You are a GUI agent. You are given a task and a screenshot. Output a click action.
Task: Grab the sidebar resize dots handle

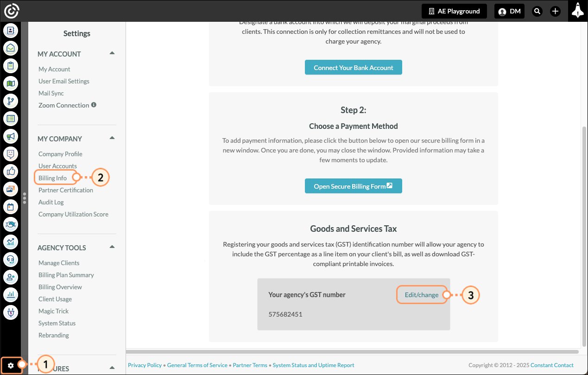click(x=25, y=198)
